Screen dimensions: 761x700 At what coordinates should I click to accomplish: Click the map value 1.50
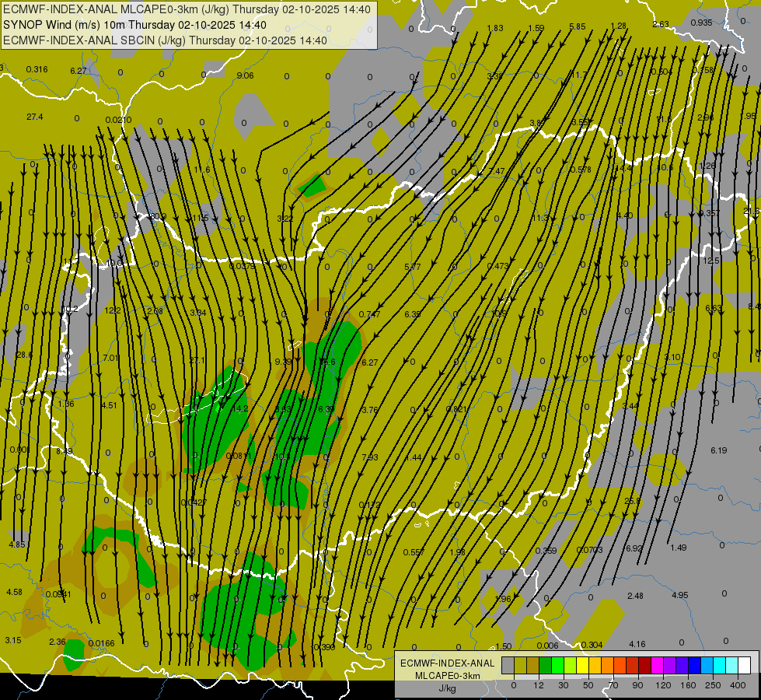tap(504, 646)
